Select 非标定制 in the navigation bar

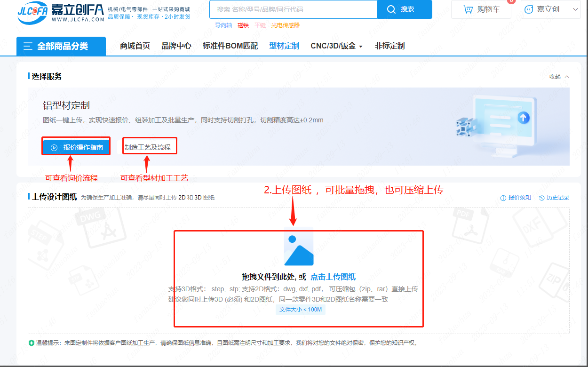coord(389,46)
